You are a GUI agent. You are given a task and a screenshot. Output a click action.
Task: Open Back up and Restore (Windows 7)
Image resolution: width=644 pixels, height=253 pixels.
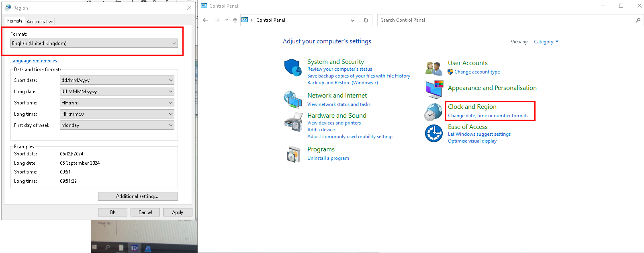click(x=343, y=83)
